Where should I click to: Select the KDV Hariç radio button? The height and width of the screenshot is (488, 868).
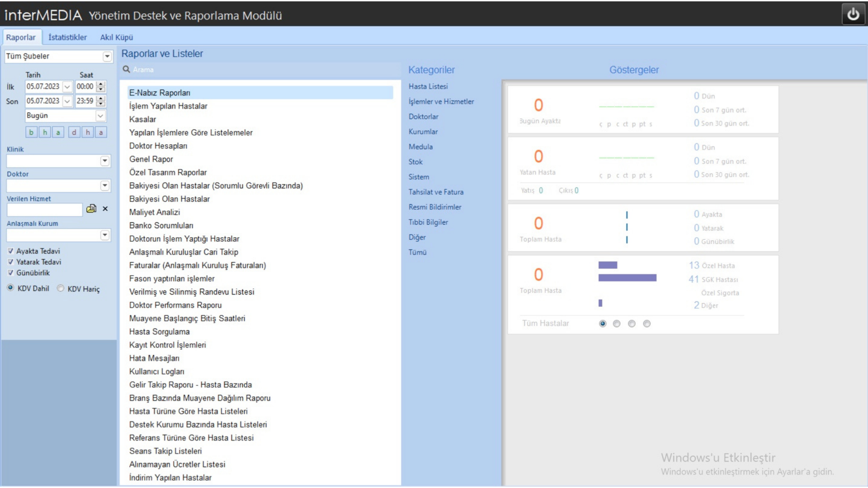pos(61,288)
